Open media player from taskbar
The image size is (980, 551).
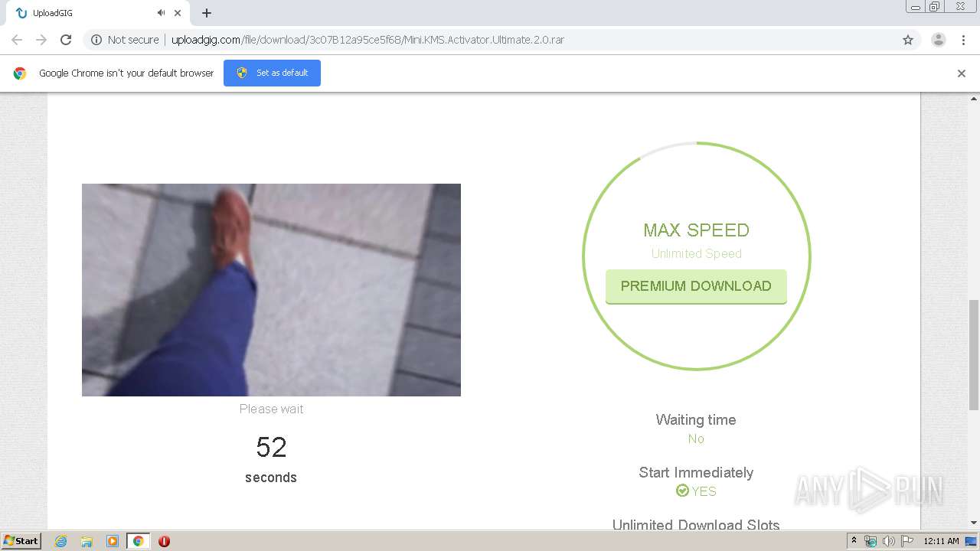[x=112, y=541]
